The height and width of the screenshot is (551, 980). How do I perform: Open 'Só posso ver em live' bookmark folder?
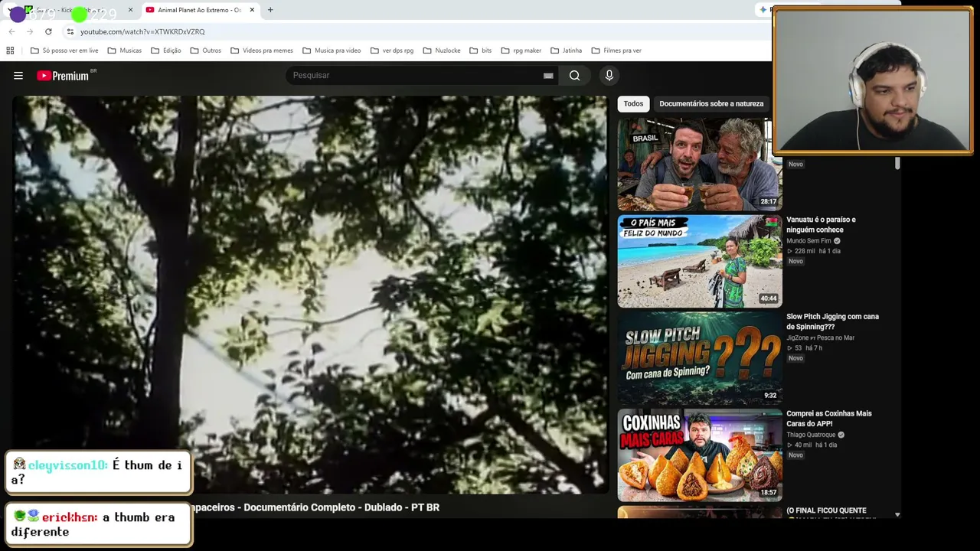64,51
